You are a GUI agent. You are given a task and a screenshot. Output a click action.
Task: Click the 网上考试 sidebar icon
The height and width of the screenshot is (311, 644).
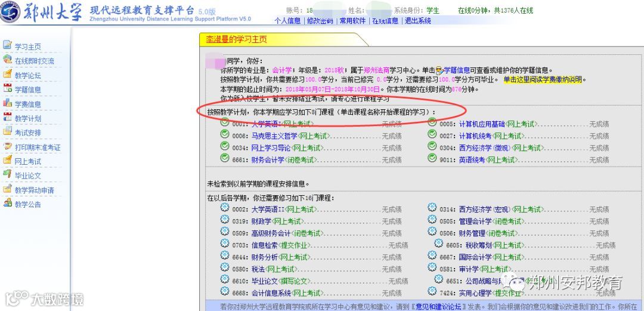tap(7, 159)
